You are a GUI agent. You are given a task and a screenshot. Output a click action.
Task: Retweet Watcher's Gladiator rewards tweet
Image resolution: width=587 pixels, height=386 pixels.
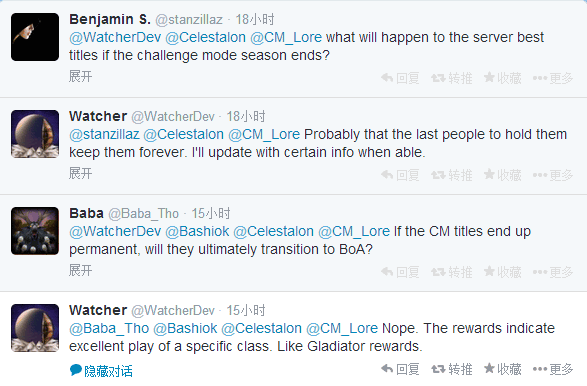451,369
